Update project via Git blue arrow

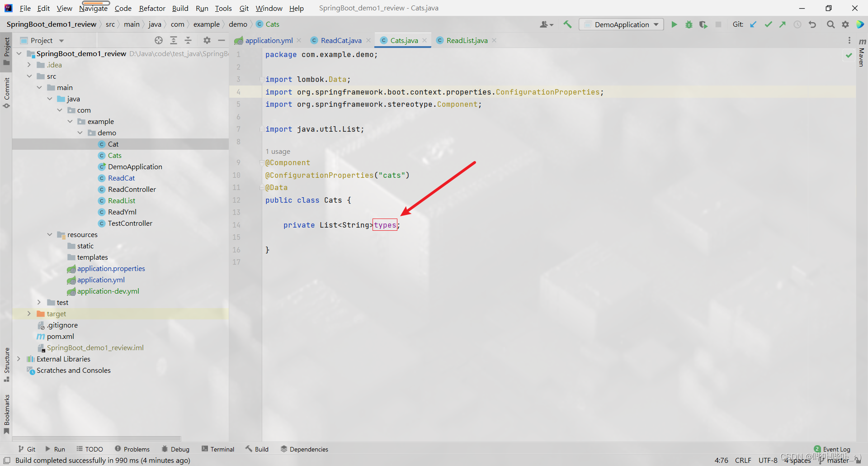(753, 24)
